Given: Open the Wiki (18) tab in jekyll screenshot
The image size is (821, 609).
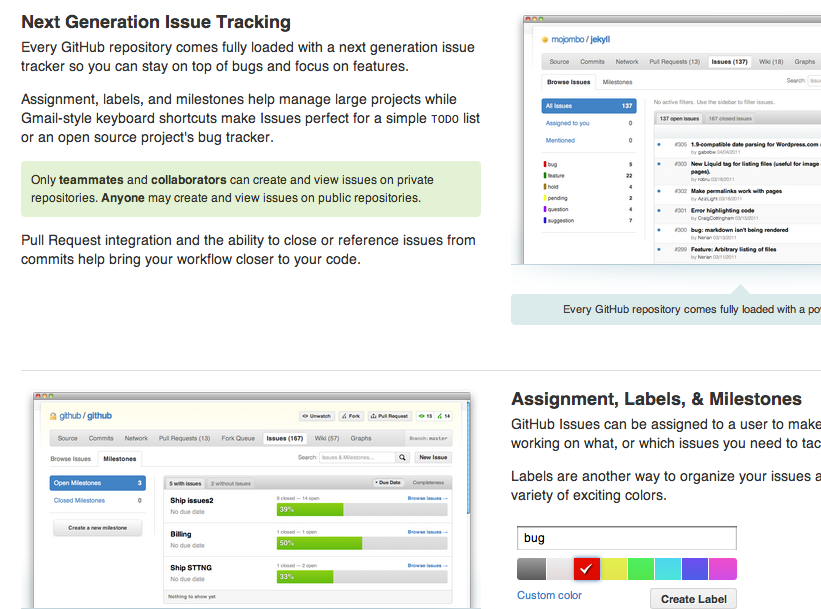Looking at the screenshot, I should point(771,62).
